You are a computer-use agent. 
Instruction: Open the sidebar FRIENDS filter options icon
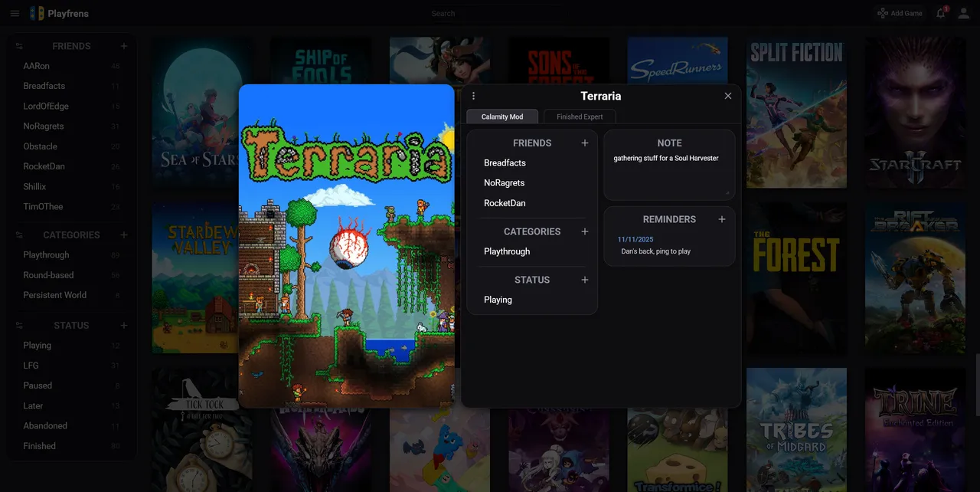coord(19,46)
